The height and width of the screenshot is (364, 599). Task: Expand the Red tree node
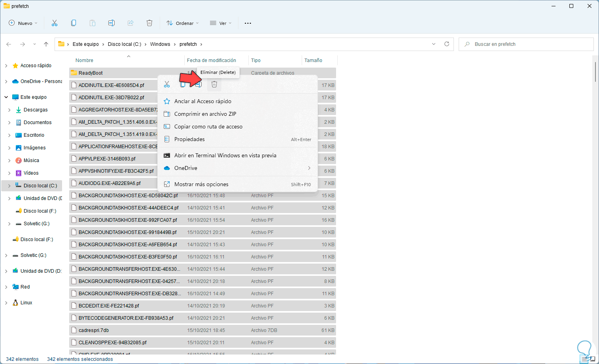coord(6,287)
